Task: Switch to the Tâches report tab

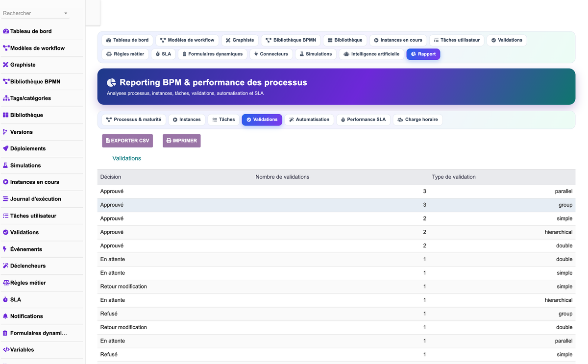Action: pyautogui.click(x=223, y=120)
